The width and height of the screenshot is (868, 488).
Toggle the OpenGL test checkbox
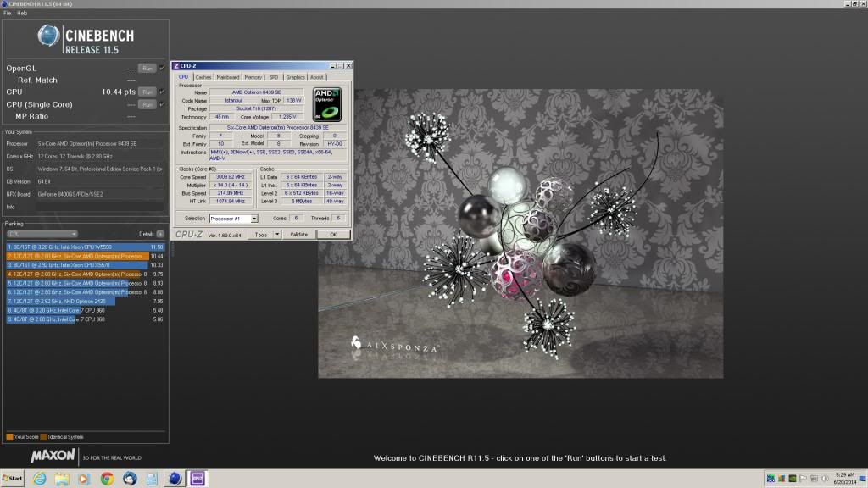coord(162,68)
